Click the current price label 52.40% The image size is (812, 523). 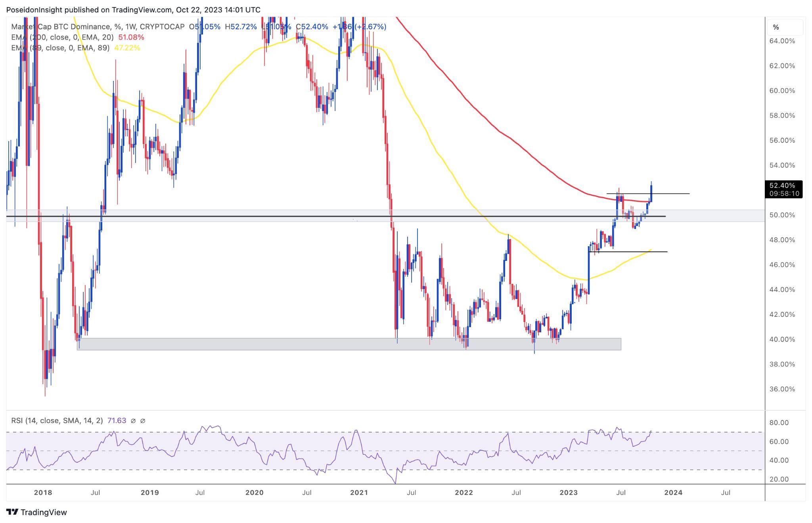tap(782, 185)
